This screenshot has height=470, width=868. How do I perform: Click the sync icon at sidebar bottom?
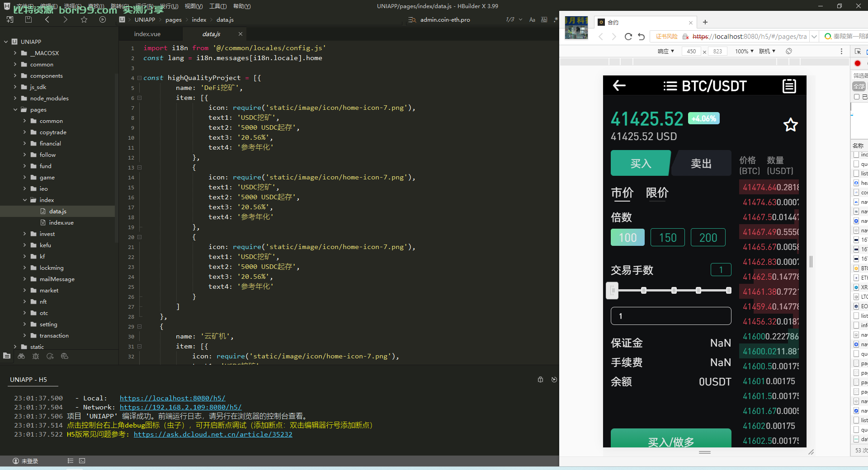[x=50, y=356]
